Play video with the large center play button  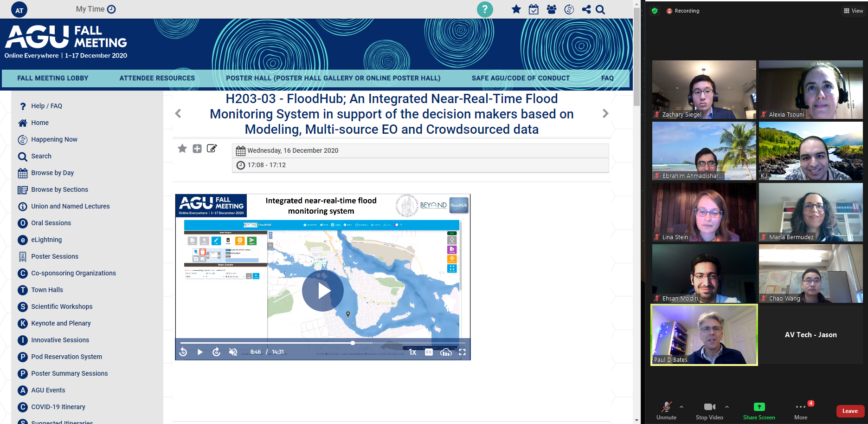click(323, 291)
